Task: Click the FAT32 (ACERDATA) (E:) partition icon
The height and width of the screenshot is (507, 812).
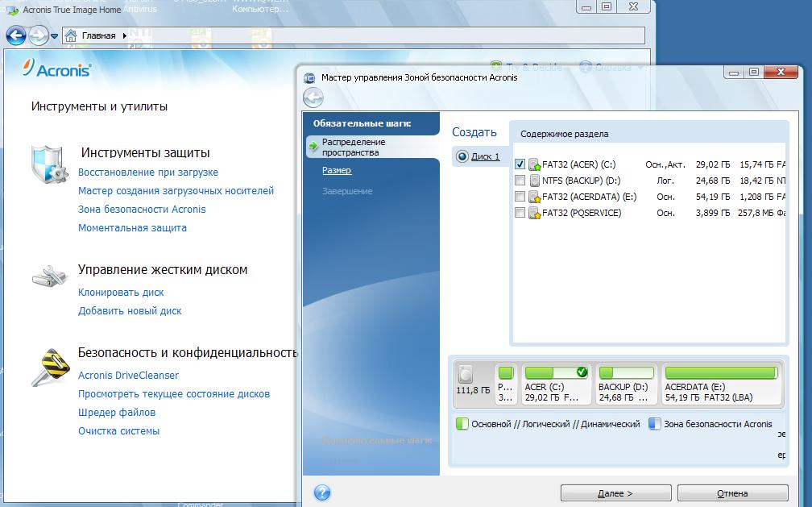Action: pyautogui.click(x=534, y=197)
